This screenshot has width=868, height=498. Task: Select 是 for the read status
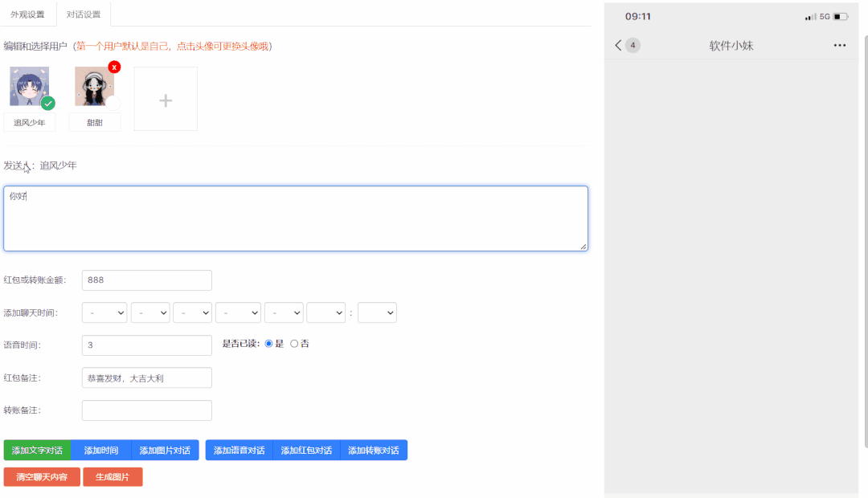269,344
